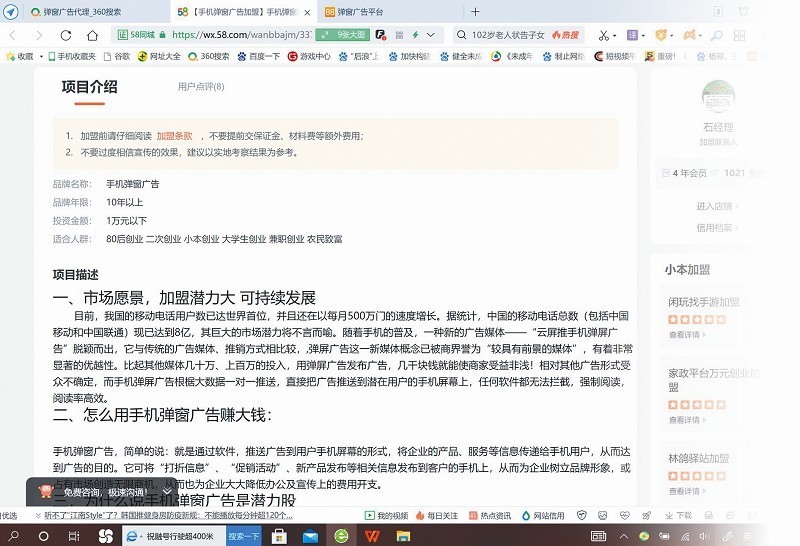The image size is (800, 546).
Task: Open the translate extension icon
Action: tap(632, 35)
